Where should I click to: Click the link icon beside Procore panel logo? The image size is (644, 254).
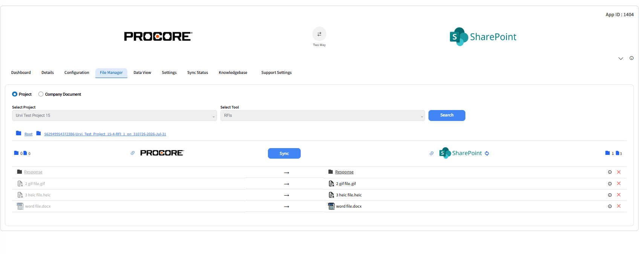pos(133,153)
